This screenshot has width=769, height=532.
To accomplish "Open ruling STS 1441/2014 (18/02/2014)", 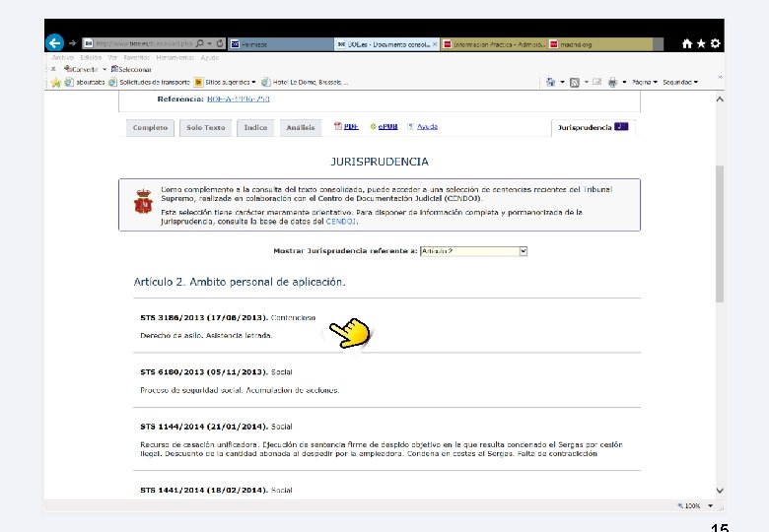I will pyautogui.click(x=204, y=490).
